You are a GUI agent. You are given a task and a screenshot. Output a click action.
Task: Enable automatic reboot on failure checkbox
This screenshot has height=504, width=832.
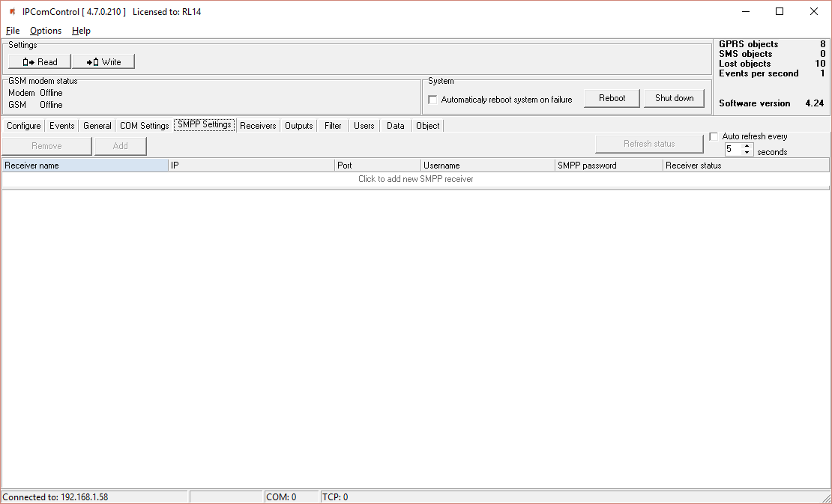[432, 100]
